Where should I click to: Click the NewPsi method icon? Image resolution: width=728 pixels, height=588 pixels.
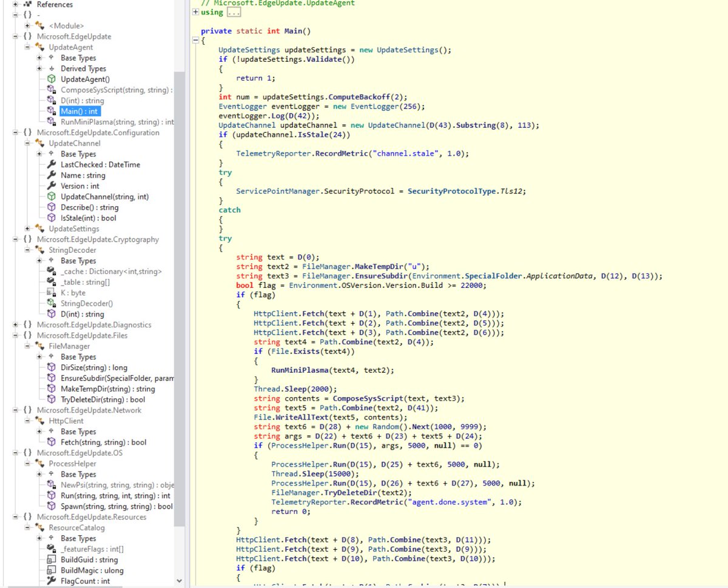point(52,485)
